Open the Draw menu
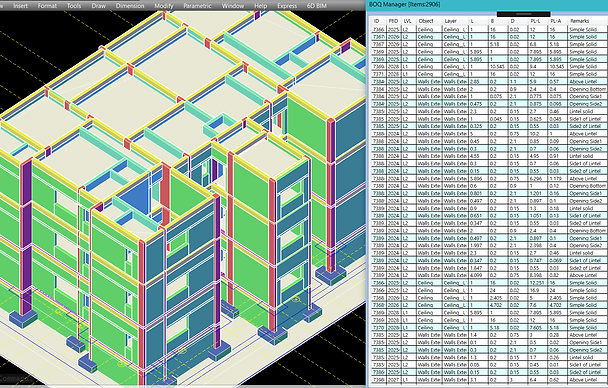Image resolution: width=608 pixels, height=388 pixels. pyautogui.click(x=98, y=6)
